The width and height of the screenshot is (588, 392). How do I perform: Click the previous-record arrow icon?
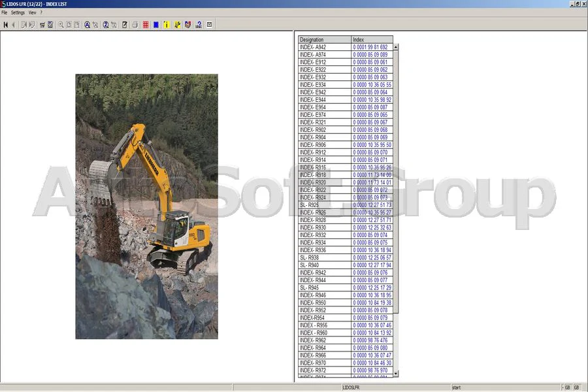[x=12, y=24]
